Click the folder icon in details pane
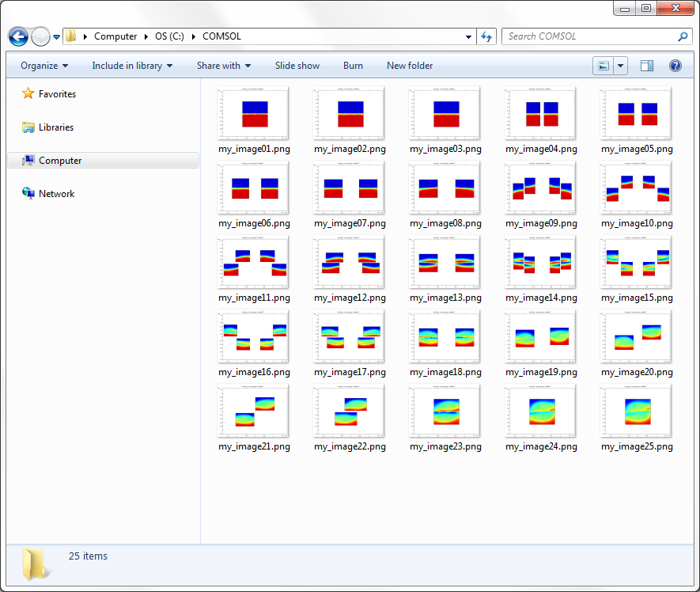This screenshot has width=700, height=592. (34, 564)
